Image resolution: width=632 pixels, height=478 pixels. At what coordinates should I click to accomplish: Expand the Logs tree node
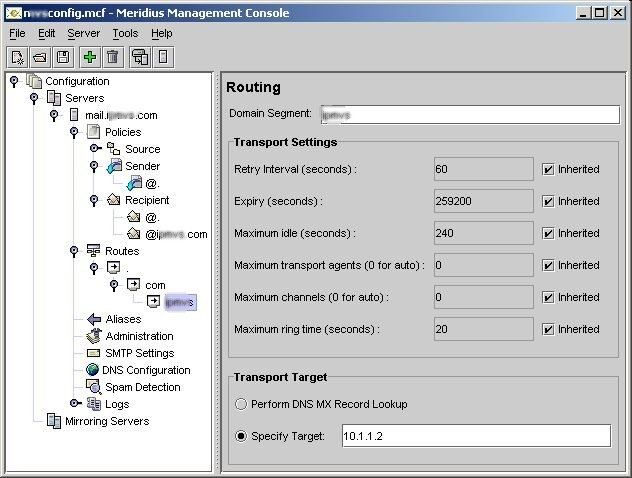click(75, 404)
